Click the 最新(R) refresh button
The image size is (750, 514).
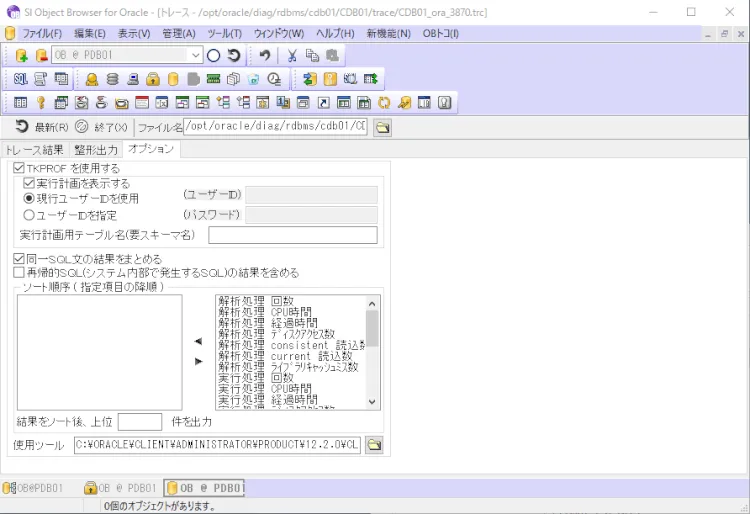point(42,127)
